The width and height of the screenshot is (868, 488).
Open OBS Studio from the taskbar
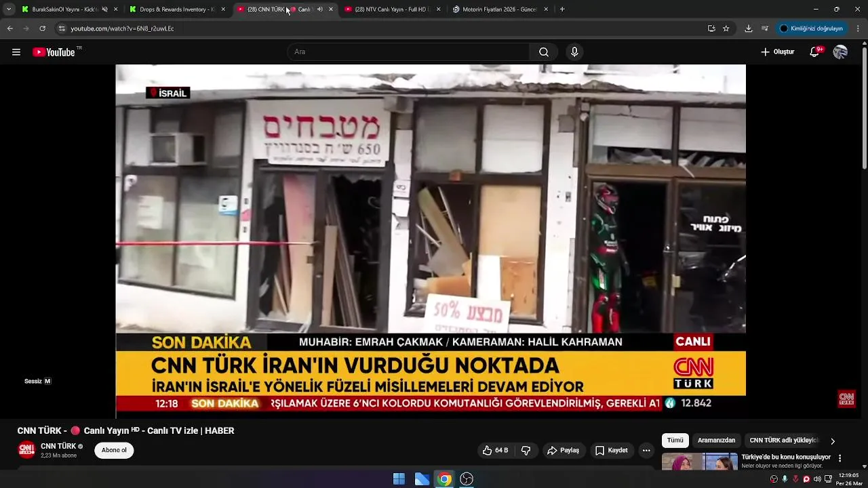(467, 479)
